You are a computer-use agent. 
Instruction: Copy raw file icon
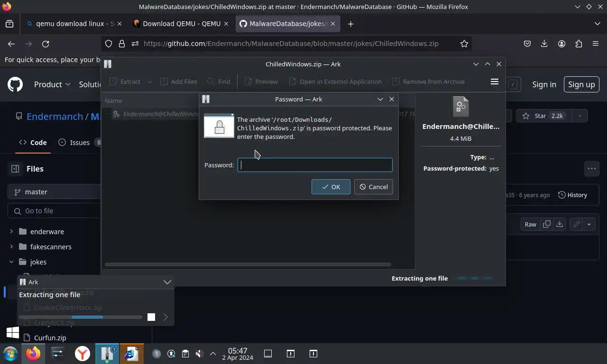click(546, 224)
